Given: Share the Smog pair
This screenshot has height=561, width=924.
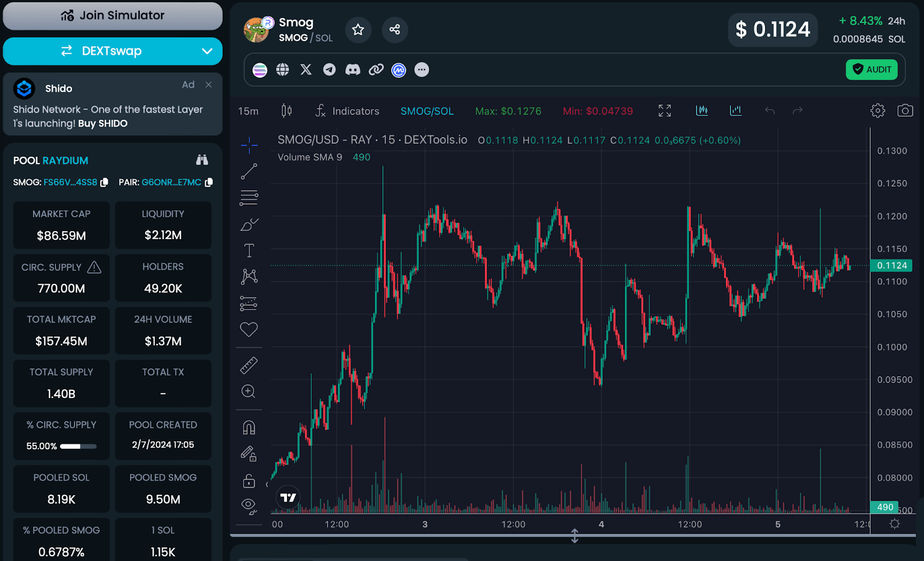Looking at the screenshot, I should coord(395,29).
